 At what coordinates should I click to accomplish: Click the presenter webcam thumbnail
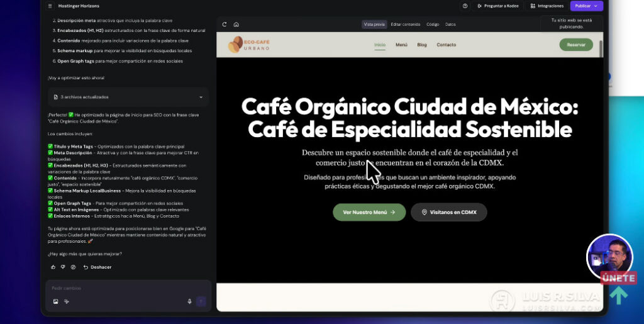pyautogui.click(x=609, y=257)
